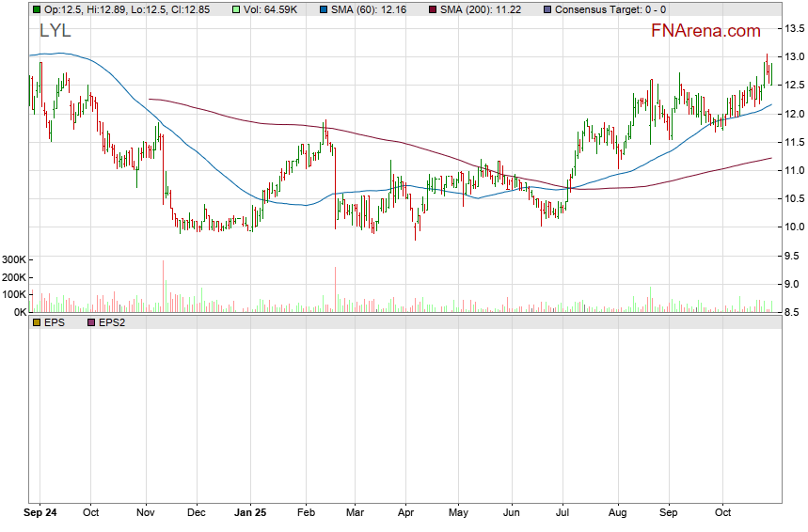Select the blue SMA (60) legend swatch
Screen dimensions: 808x532
[x=325, y=9]
